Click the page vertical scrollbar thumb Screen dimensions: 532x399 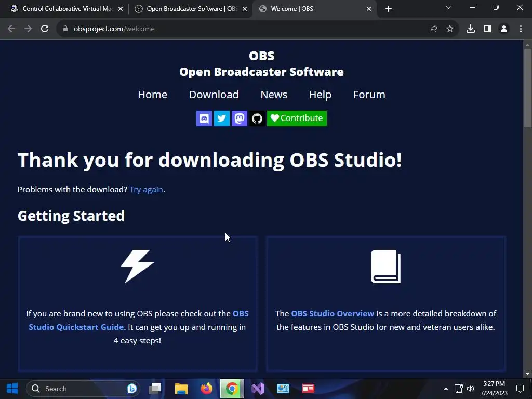pyautogui.click(x=527, y=88)
